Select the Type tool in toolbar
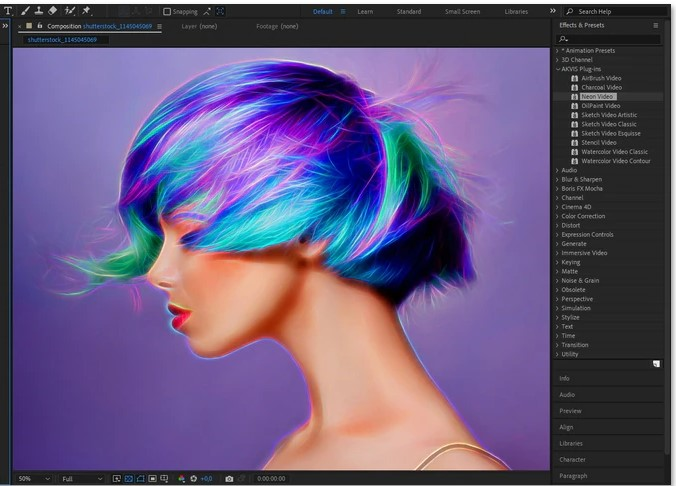 (9, 11)
